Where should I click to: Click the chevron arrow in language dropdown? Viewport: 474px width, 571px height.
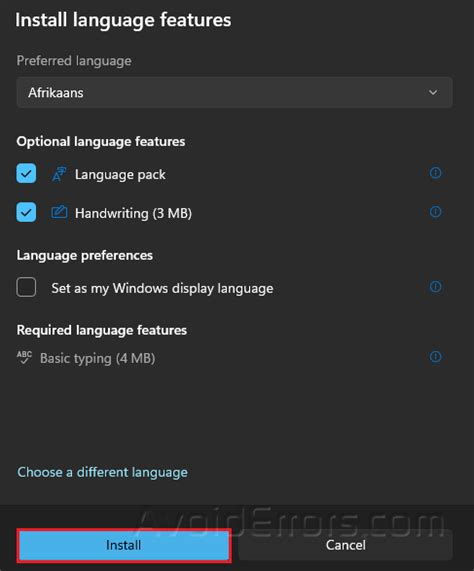[433, 92]
